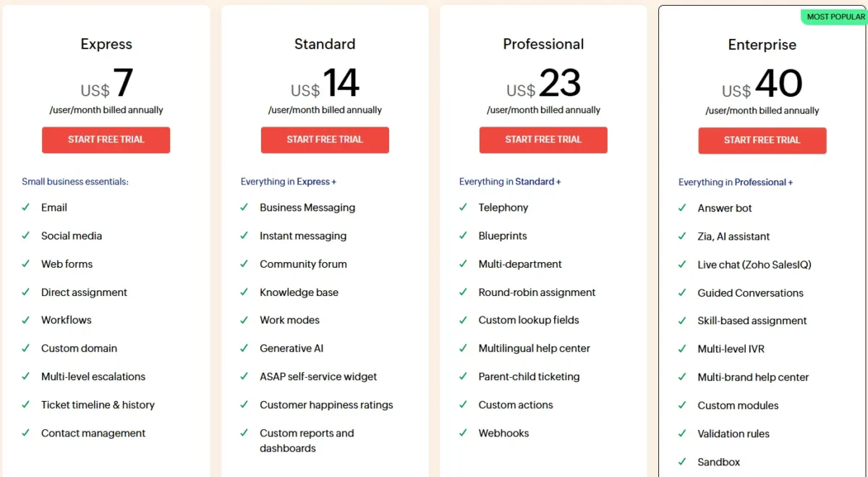The image size is (868, 477).
Task: Click the Most Popular badge
Action: click(834, 17)
